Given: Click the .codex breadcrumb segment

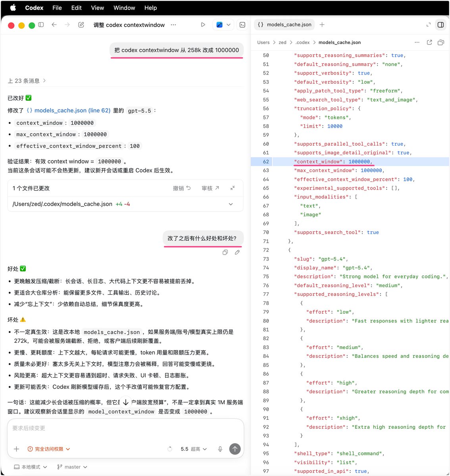Looking at the screenshot, I should pyautogui.click(x=302, y=42).
